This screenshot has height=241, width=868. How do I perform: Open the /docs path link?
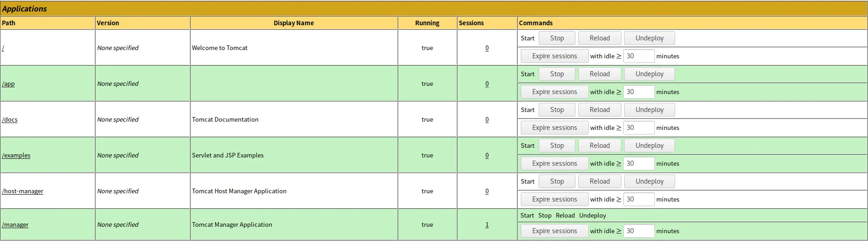click(10, 119)
